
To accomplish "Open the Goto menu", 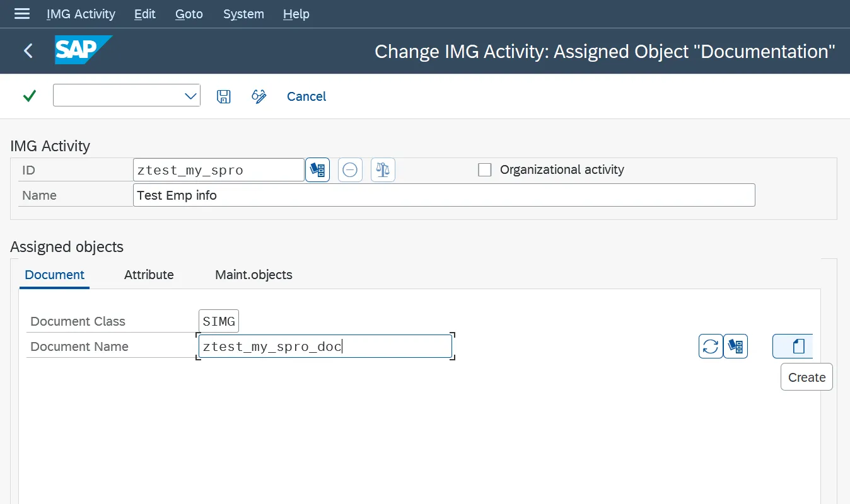I will point(189,14).
